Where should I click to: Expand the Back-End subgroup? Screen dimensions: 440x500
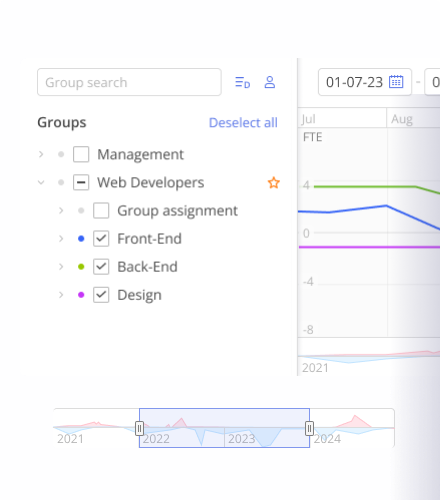[x=61, y=267]
